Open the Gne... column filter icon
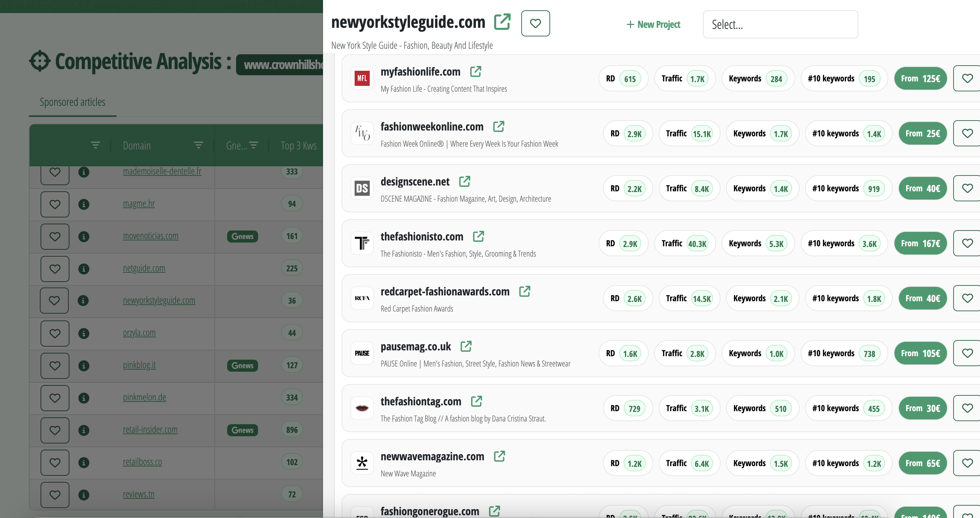980x518 pixels. pyautogui.click(x=254, y=145)
